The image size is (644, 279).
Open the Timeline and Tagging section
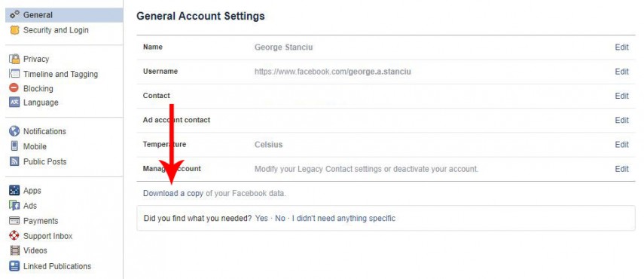point(60,74)
